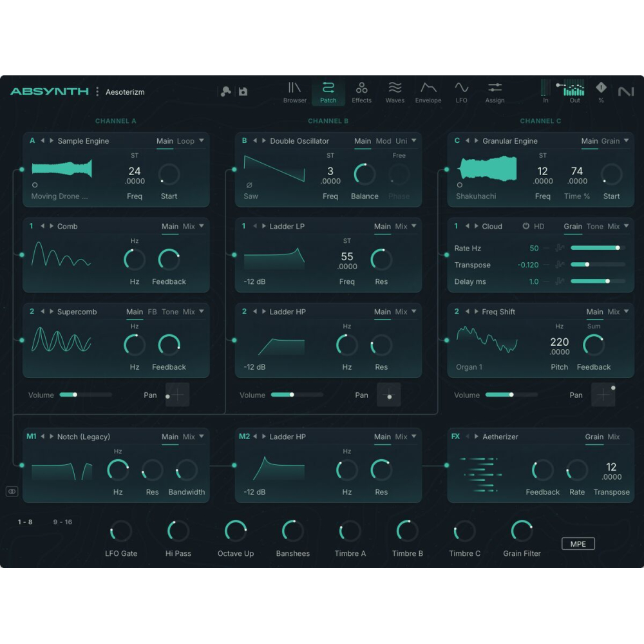Open the Granular Engine dropdown menu
644x644 pixels.
coord(628,140)
